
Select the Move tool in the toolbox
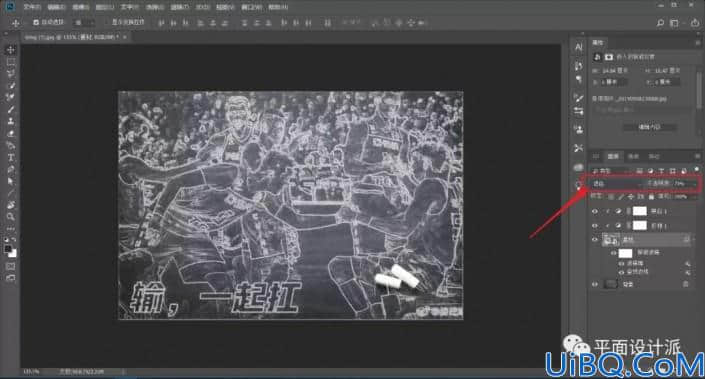tap(11, 50)
